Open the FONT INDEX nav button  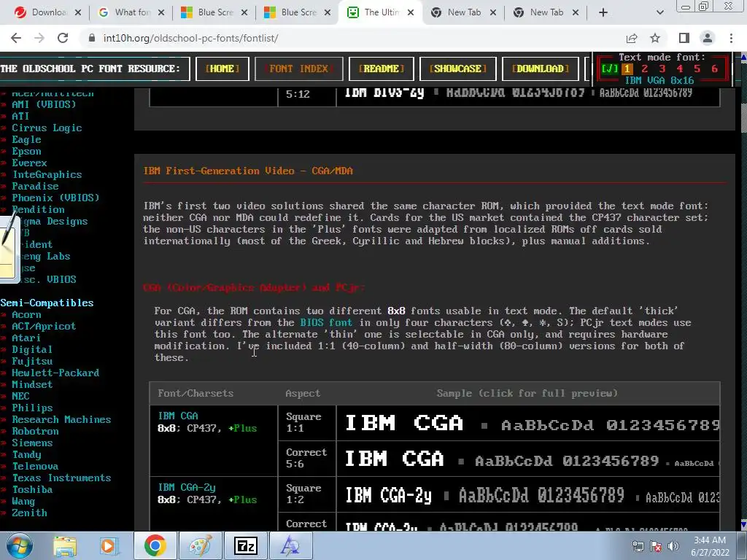point(298,69)
